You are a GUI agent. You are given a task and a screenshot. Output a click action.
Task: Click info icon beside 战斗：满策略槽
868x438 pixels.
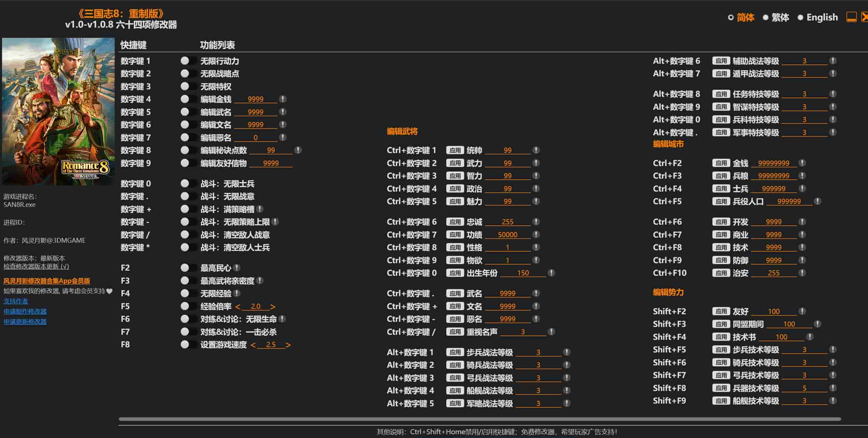tap(260, 209)
